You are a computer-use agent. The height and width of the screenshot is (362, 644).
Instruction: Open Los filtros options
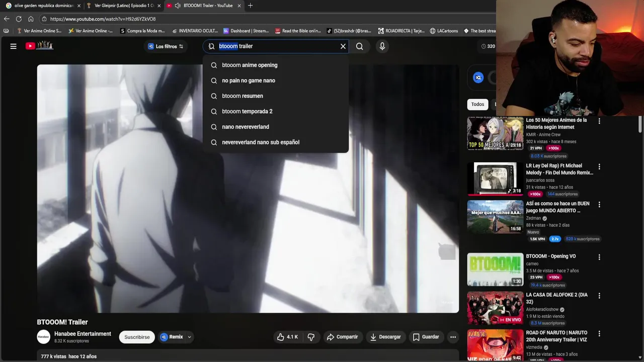pos(166,46)
